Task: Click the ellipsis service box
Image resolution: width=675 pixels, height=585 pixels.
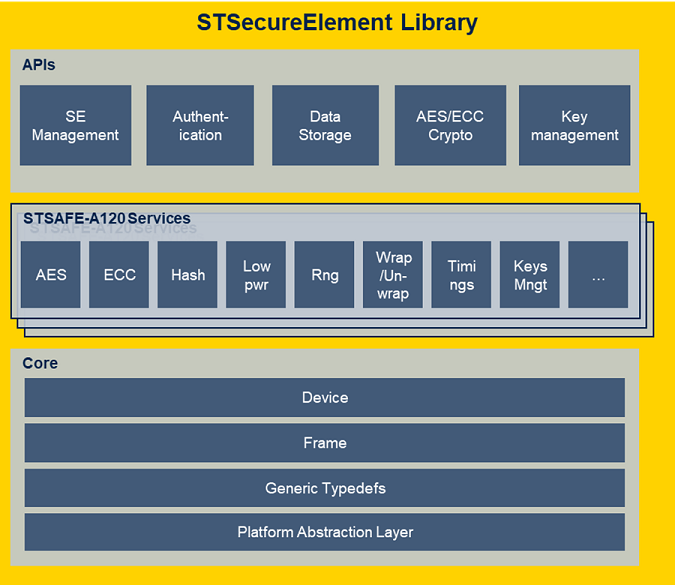Action: click(598, 274)
